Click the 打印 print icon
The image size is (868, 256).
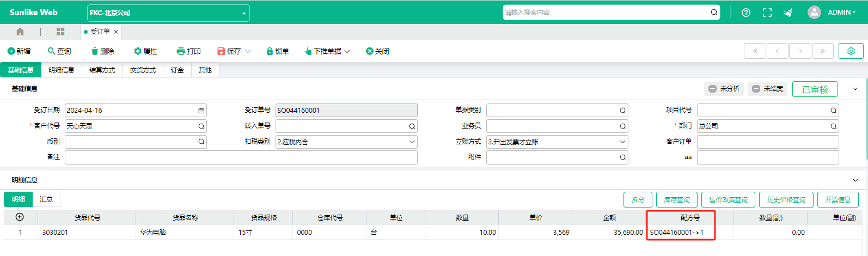click(181, 51)
